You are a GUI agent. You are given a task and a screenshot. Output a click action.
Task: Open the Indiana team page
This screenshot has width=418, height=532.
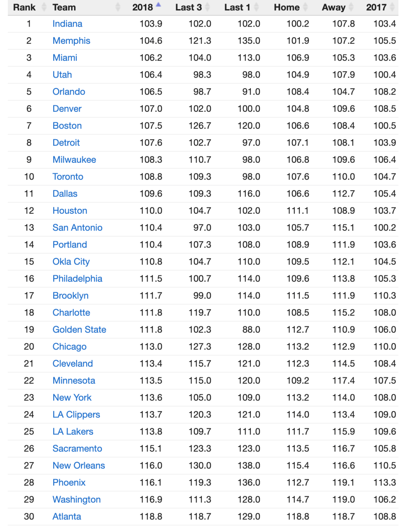[x=67, y=24]
